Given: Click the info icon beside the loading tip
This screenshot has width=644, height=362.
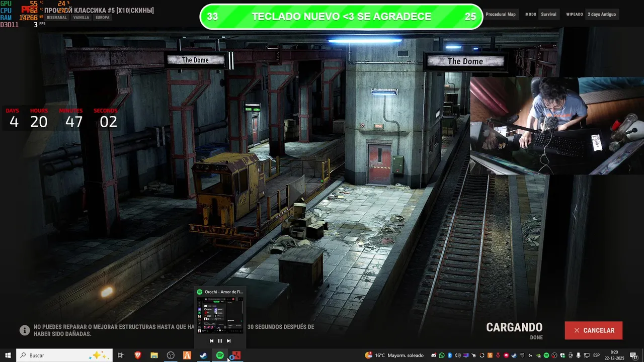Looking at the screenshot, I should click(25, 330).
